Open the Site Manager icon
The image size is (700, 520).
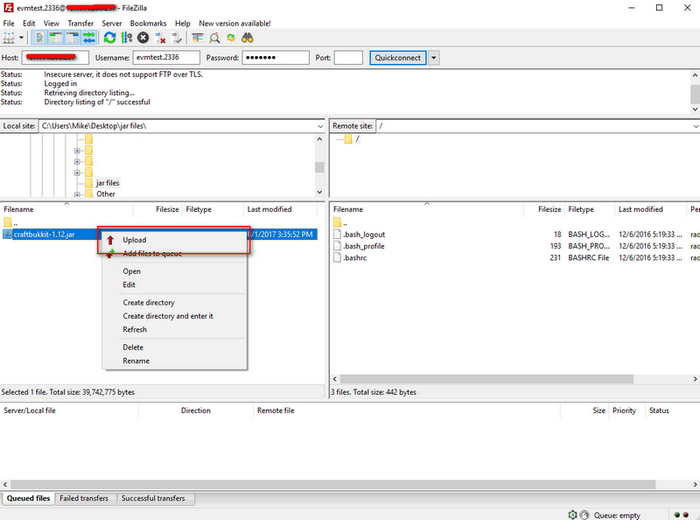[8, 38]
